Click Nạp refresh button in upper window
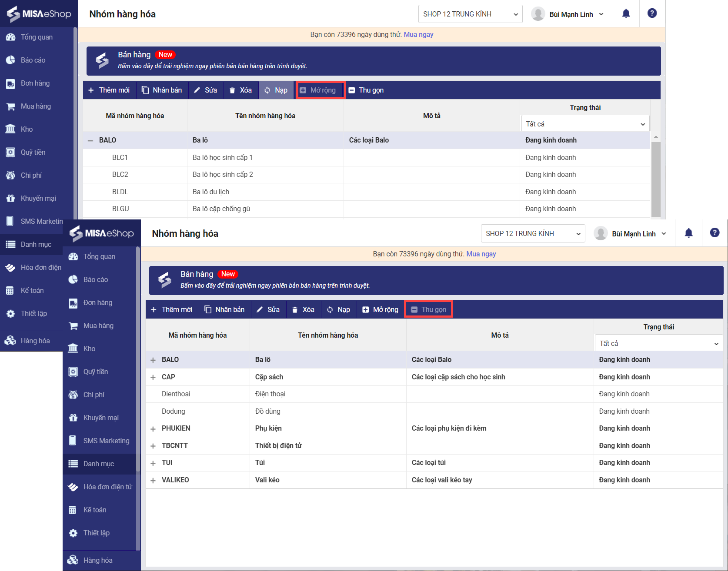Screen dimensions: 728x571 click(277, 90)
